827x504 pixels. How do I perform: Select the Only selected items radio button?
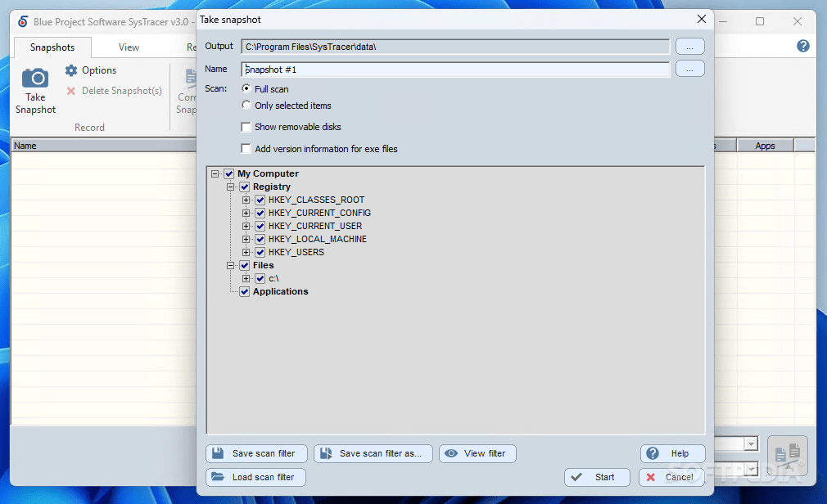[246, 106]
